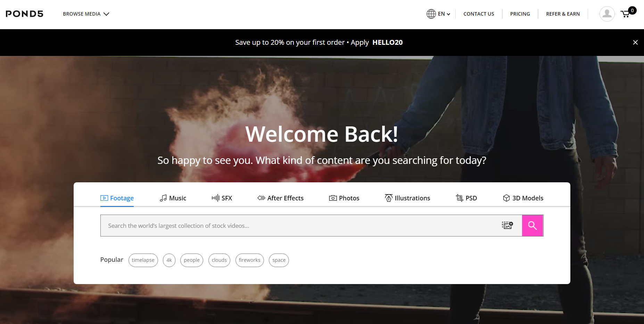
Task: Switch to the Music tab
Action: pos(173,198)
